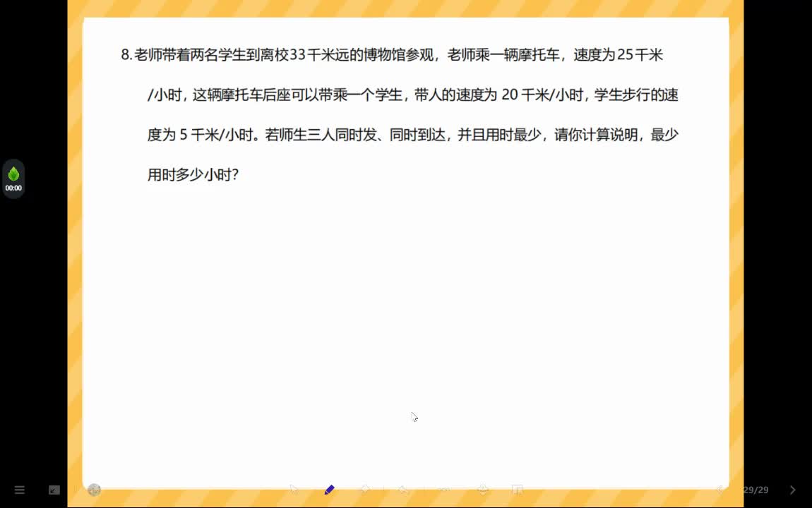Click the round avatar icon in bottom bar
The width and height of the screenshot is (812, 508).
(94, 490)
